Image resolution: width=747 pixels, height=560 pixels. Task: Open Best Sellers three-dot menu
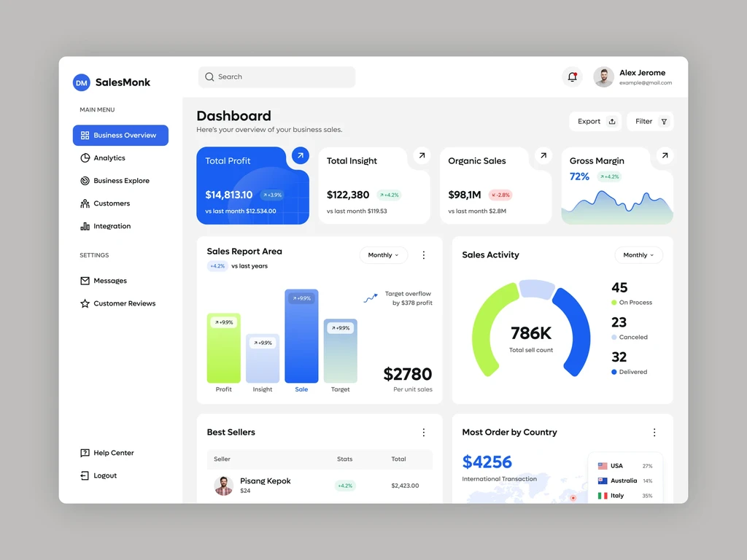424,432
